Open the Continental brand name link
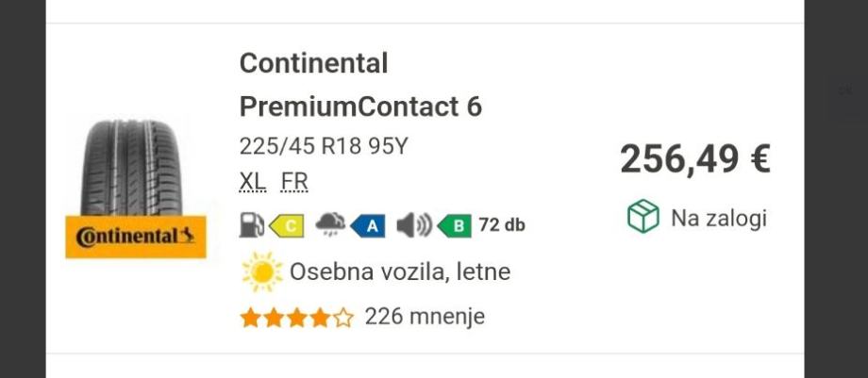The height and width of the screenshot is (378, 868). click(x=313, y=63)
